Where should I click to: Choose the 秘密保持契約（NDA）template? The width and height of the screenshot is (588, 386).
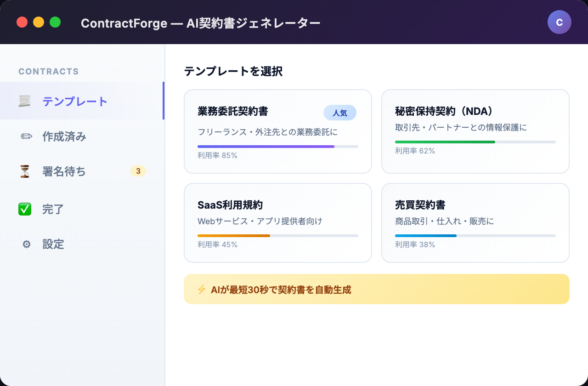[x=475, y=131]
